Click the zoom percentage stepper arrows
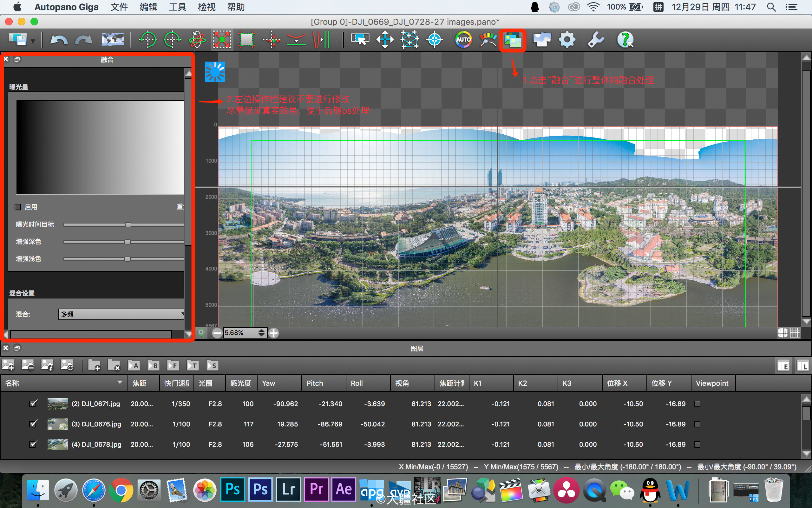Screen dimensions: 812x508 pyautogui.click(x=261, y=333)
